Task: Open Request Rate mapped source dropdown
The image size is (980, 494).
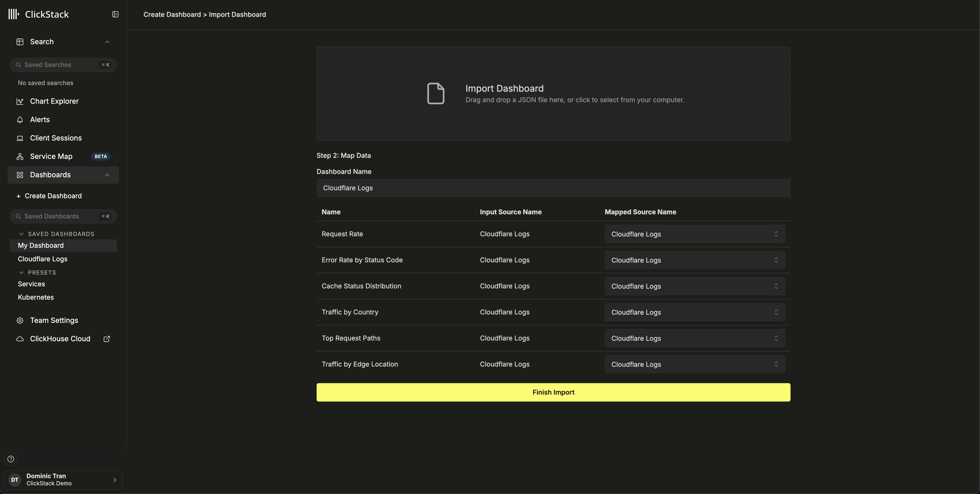Action: point(695,234)
